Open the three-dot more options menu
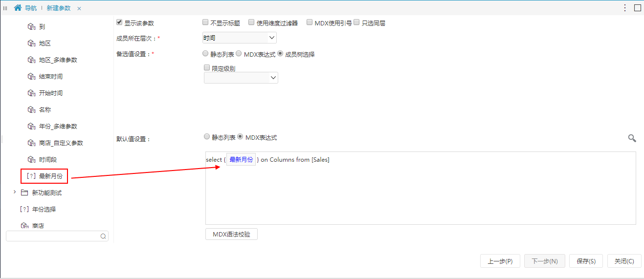 [x=625, y=8]
